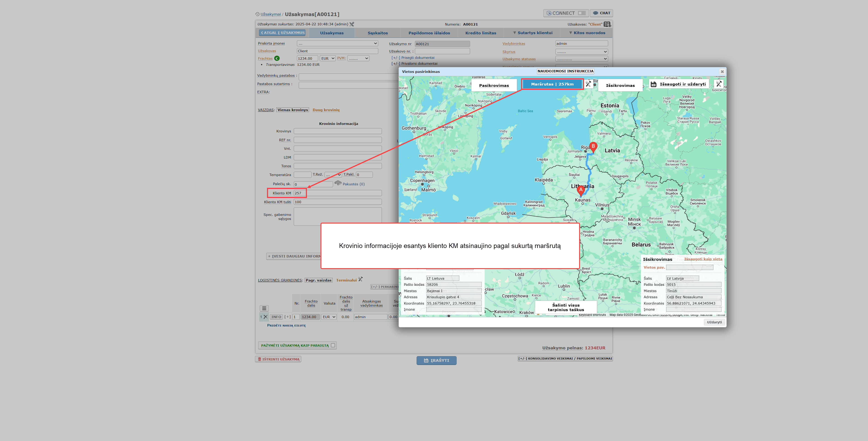Viewport: 868px width, 441px height.
Task: Click the tools icon beside the order creation timestamp
Action: [x=352, y=24]
